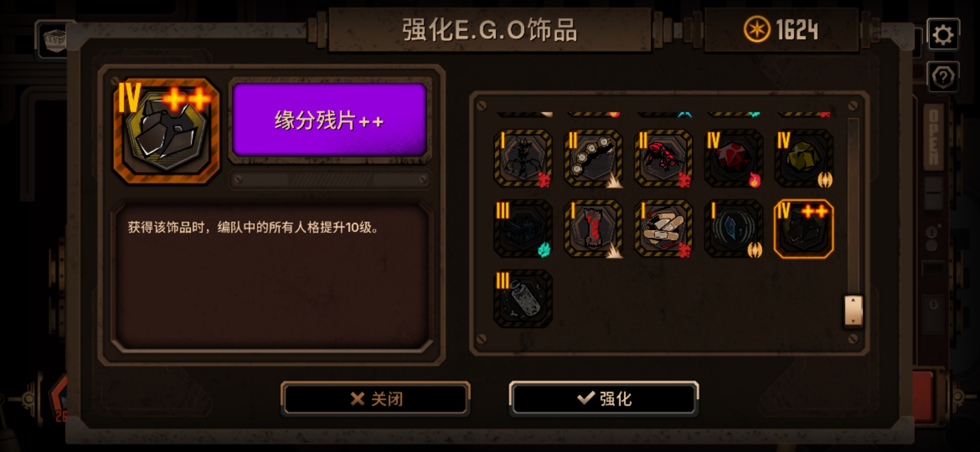Select the tier III glass bottle gift
980x452 pixels.
pos(523,298)
